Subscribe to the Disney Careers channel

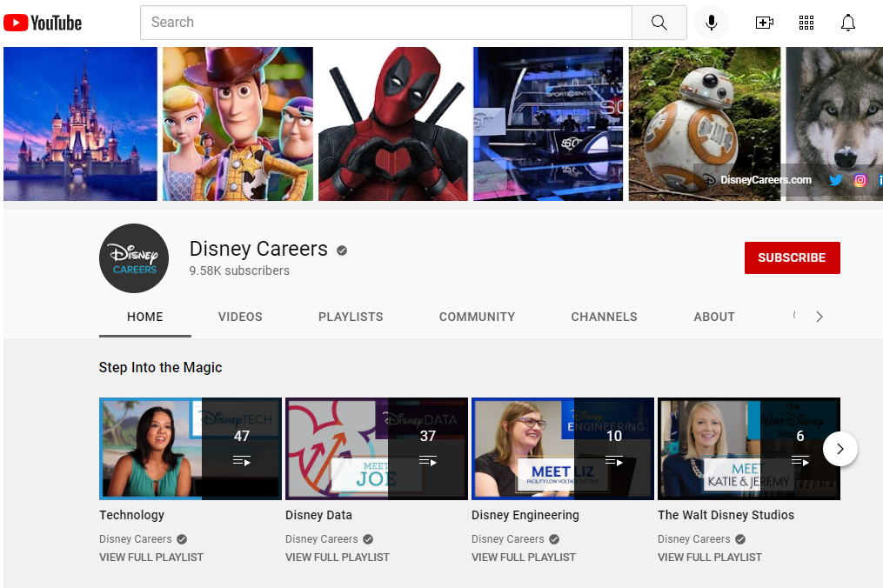point(792,258)
